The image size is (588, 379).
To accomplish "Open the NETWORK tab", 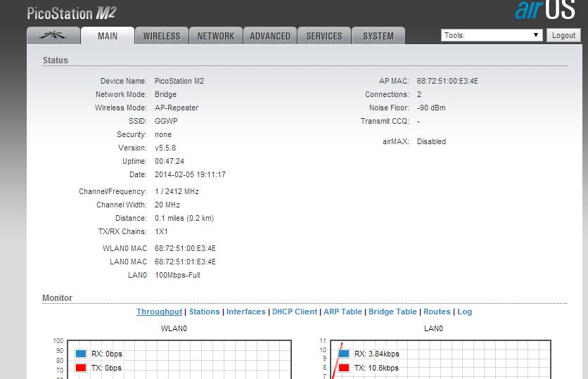I will (x=216, y=36).
